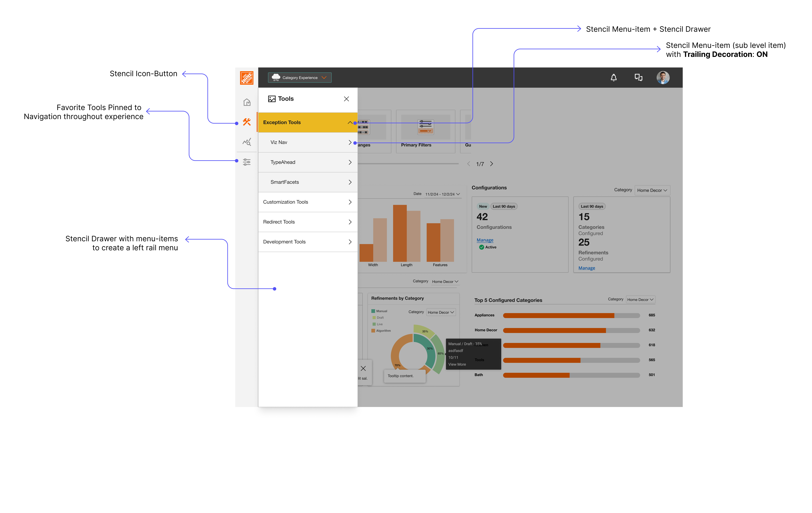Click the Draft legend entry
Image resolution: width=812 pixels, height=513 pixels.
click(x=378, y=318)
